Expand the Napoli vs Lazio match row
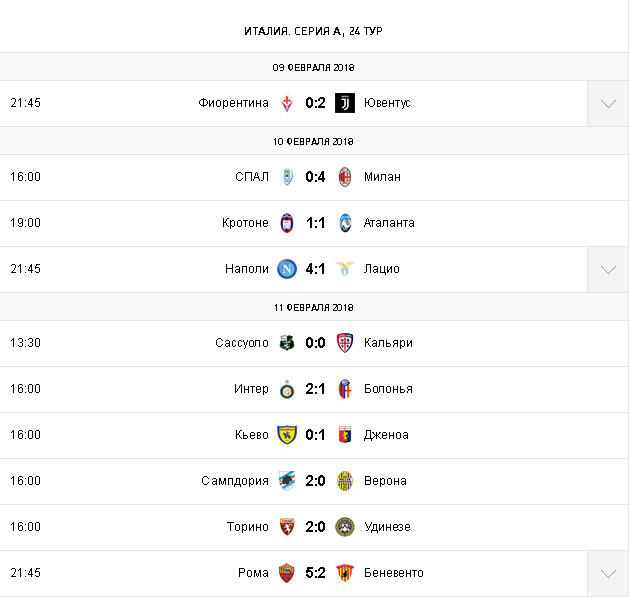Image resolution: width=629 pixels, height=597 pixels. 607,270
